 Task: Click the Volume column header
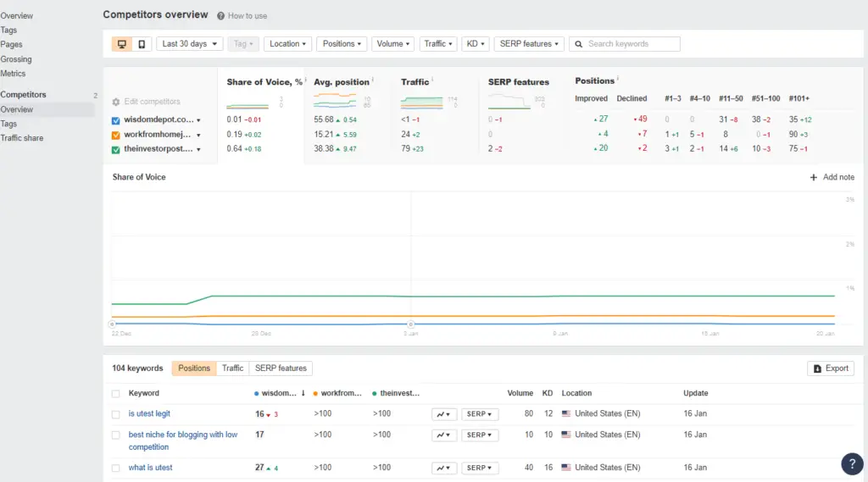point(520,393)
